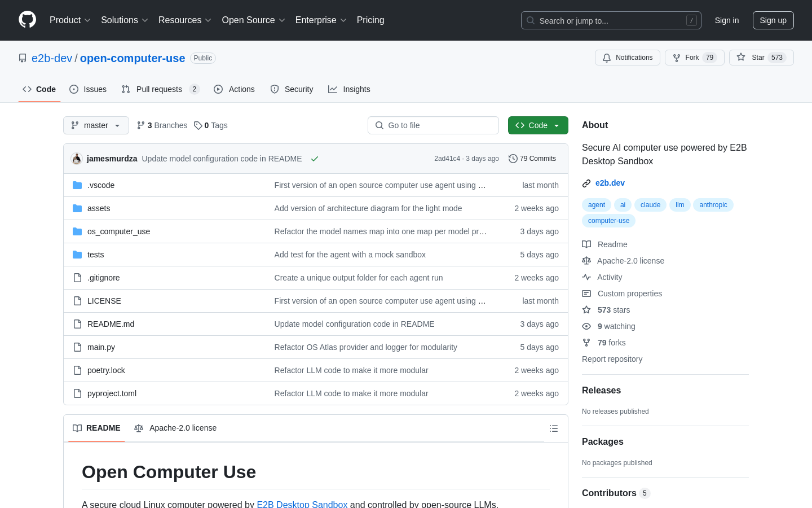Open the e2b-dev owner link

(52, 58)
